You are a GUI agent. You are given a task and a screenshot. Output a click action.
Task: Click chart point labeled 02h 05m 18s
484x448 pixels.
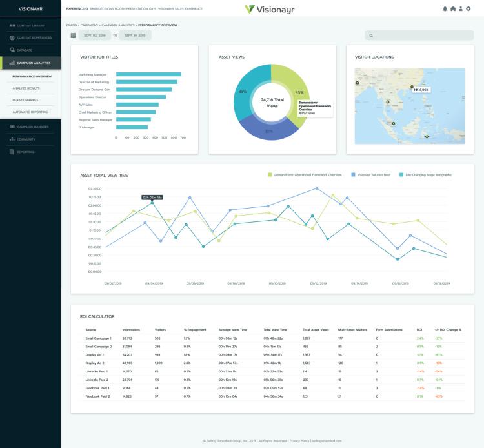pyautogui.click(x=152, y=203)
